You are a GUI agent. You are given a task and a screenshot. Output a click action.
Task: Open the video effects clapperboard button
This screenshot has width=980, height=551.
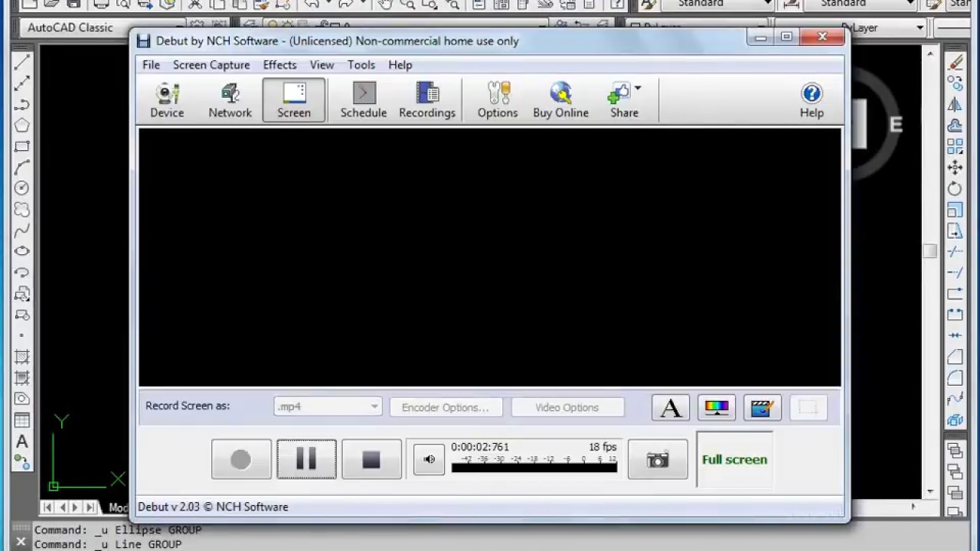762,408
